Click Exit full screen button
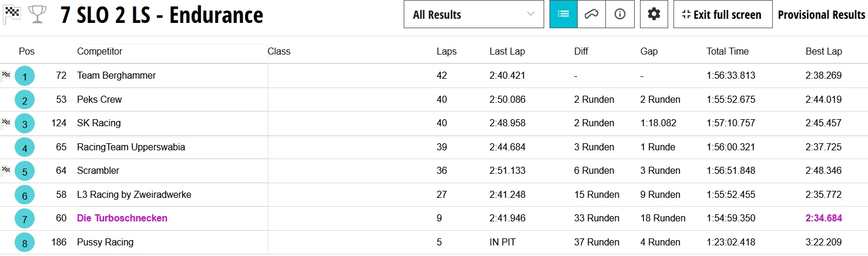The width and height of the screenshot is (868, 256). click(x=722, y=15)
